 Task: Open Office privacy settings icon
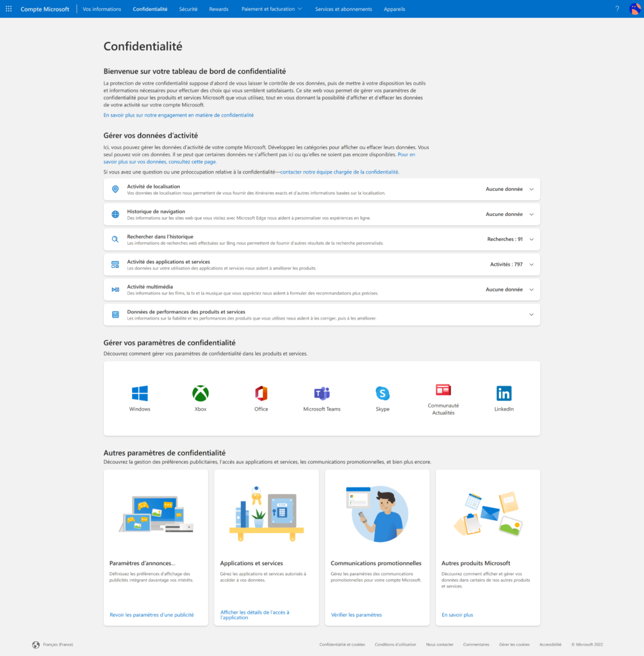[261, 393]
